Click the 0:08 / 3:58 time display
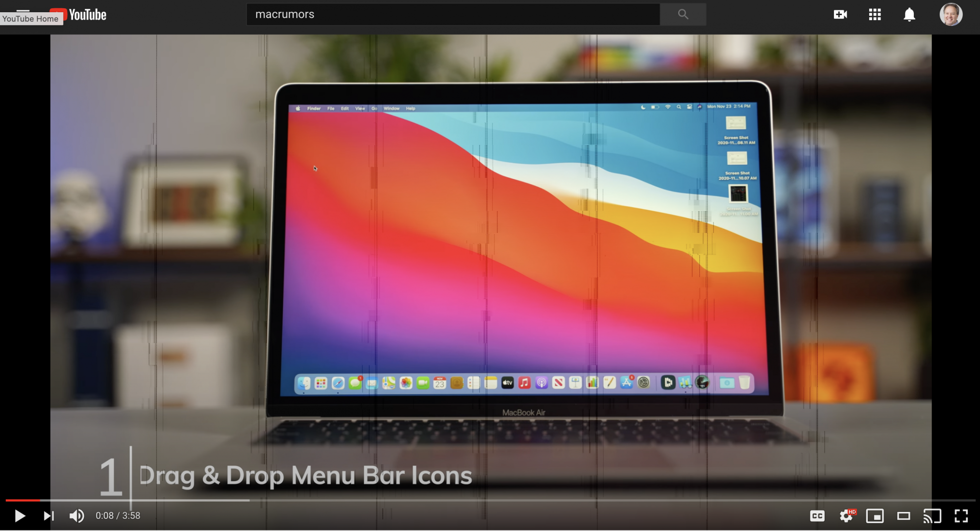The height and width of the screenshot is (531, 980). [x=118, y=516]
